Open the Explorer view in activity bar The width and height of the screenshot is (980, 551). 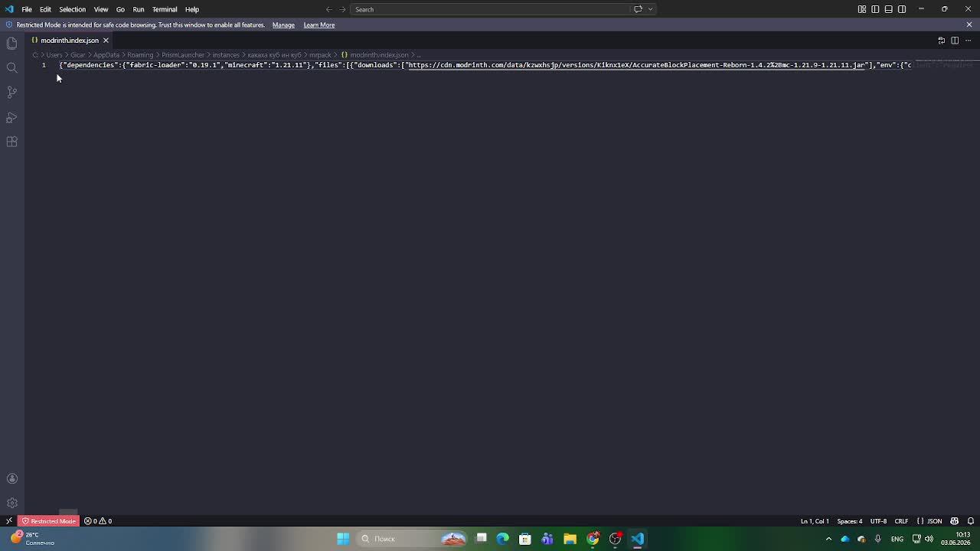[x=11, y=44]
